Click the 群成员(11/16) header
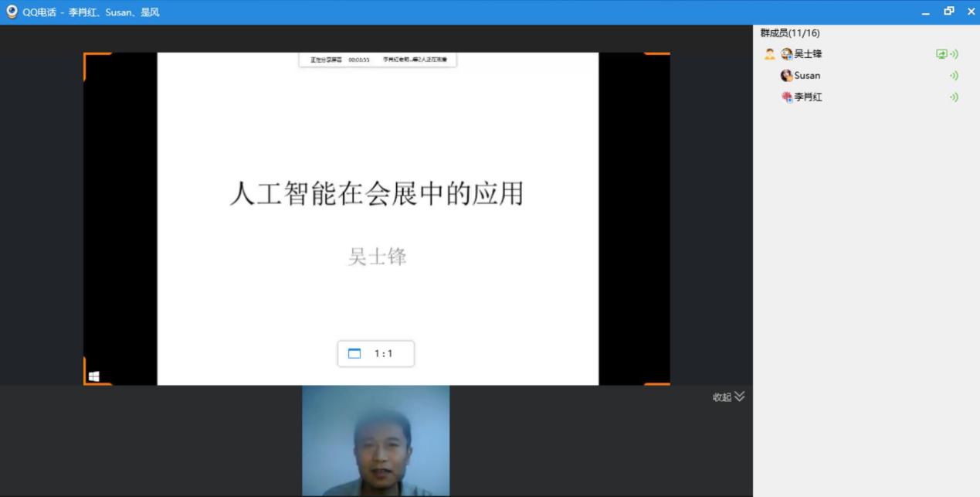Image resolution: width=980 pixels, height=497 pixels. click(790, 33)
